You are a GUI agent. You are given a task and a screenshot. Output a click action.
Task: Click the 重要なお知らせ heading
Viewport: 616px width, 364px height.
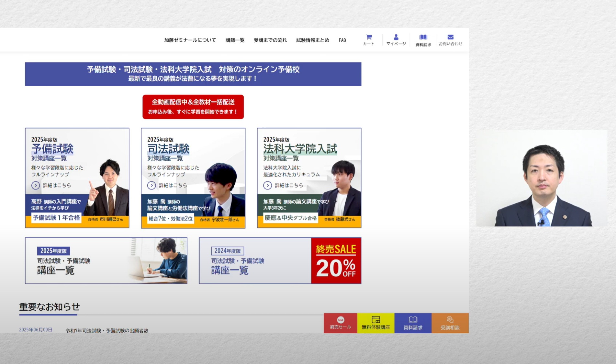(x=50, y=306)
